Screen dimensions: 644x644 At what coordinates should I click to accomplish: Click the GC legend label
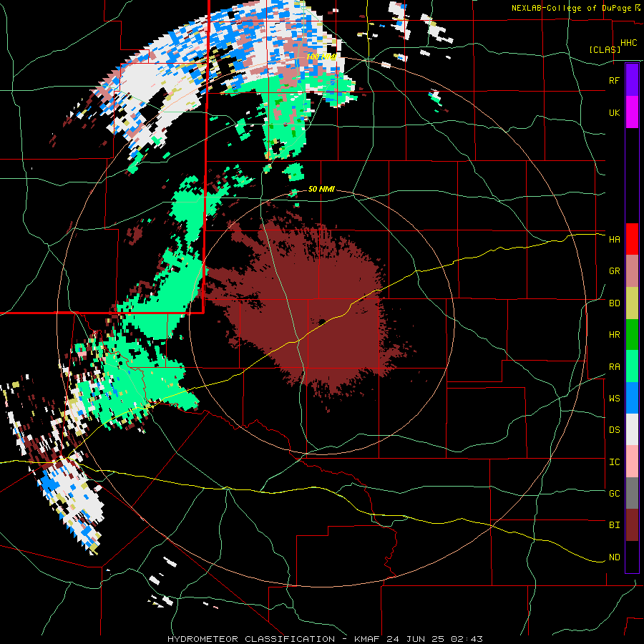[x=614, y=493]
